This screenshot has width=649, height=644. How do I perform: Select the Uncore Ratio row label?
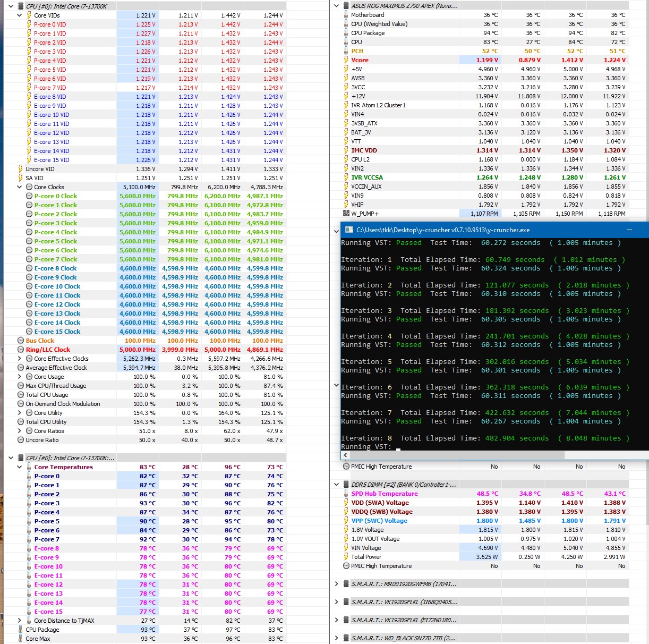pos(42,440)
